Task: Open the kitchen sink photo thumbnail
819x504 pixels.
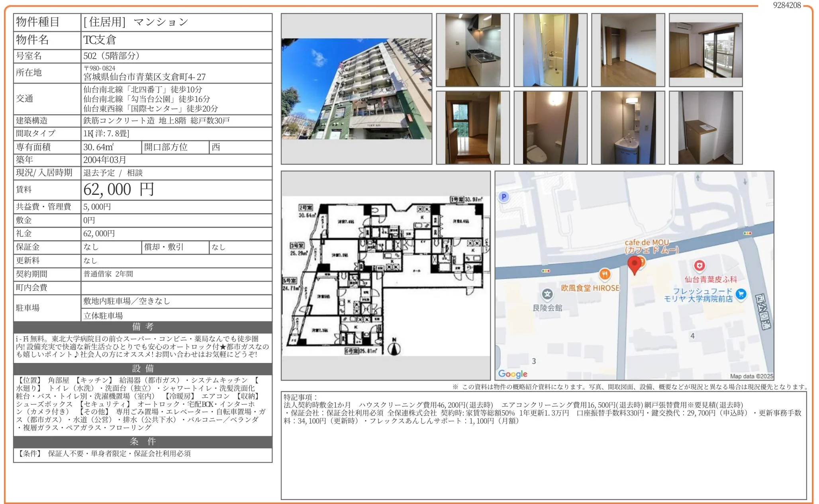Action: pos(472,50)
